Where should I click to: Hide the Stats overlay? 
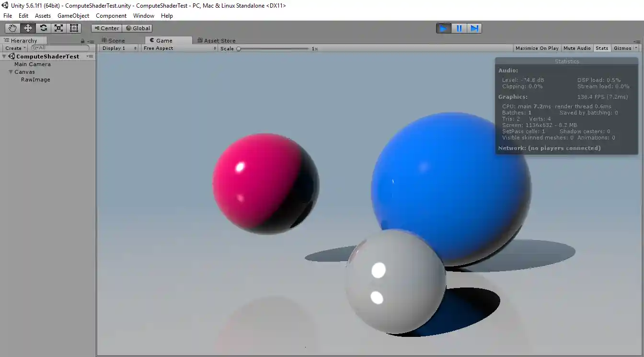602,48
